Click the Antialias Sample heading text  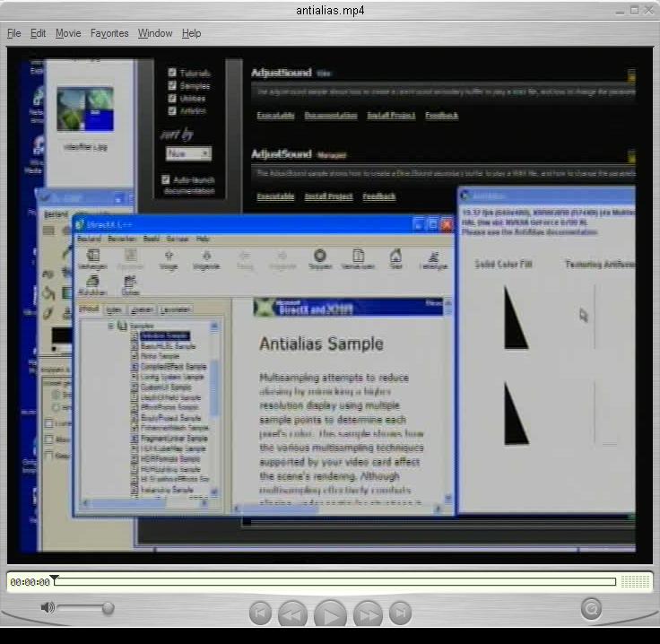coord(321,344)
